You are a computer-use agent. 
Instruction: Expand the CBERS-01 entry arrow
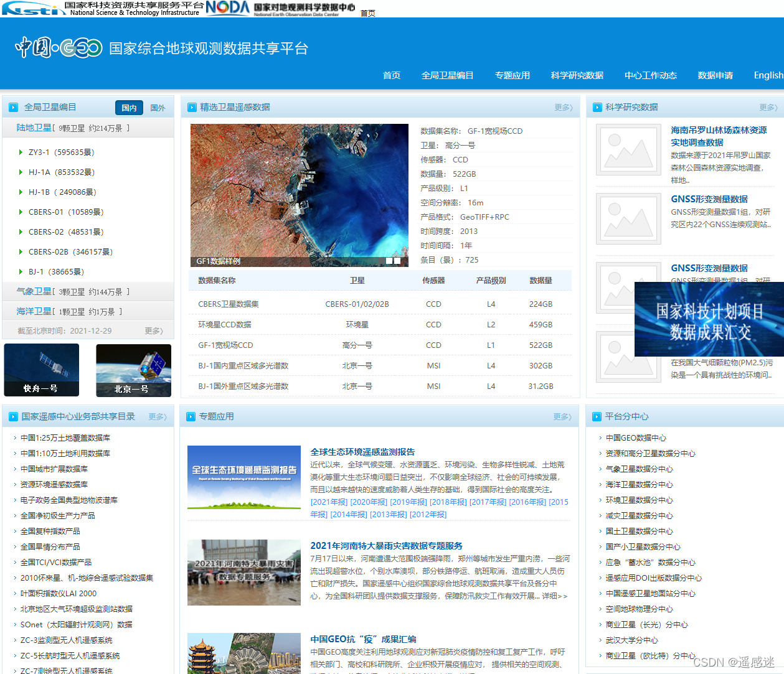(21, 212)
